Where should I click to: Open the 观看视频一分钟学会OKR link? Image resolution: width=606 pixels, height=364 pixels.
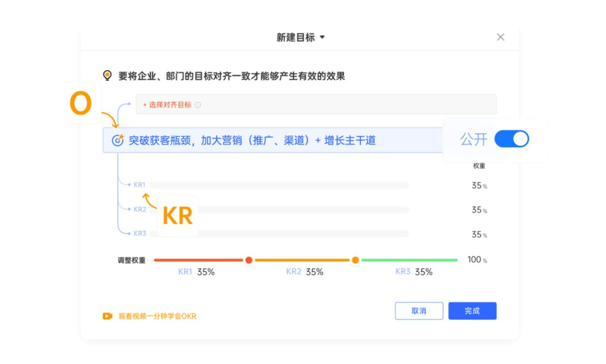157,316
